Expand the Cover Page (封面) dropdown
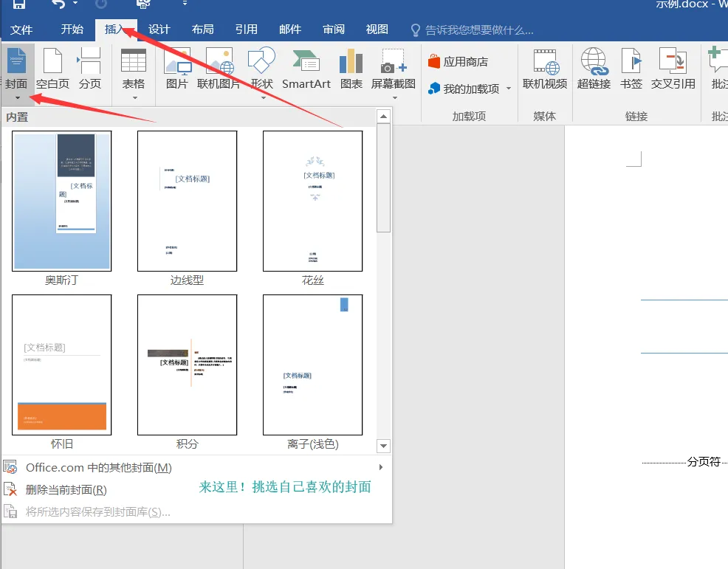This screenshot has height=569, width=728. click(17, 97)
